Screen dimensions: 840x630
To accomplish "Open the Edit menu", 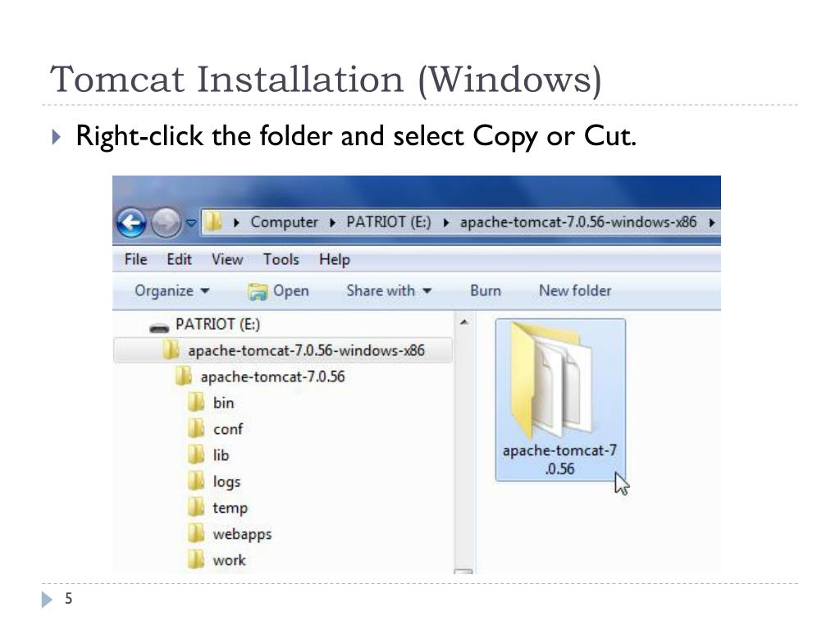I will (x=179, y=259).
